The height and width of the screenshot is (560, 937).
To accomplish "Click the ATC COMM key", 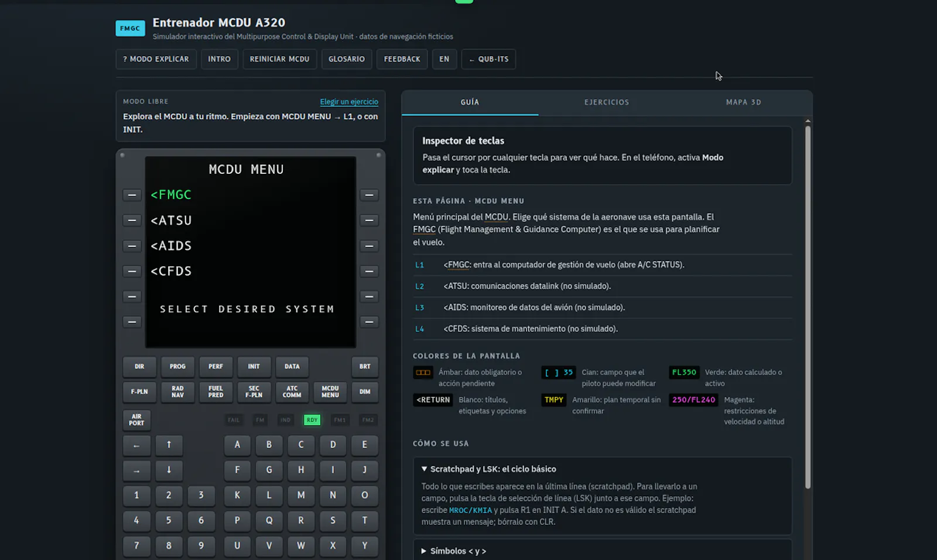I will [292, 392].
